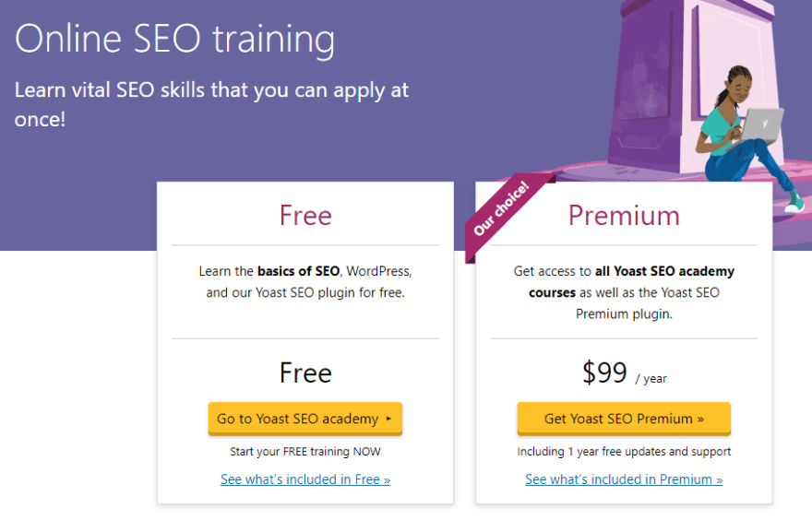
Task: Select the "Premium" plan title heading
Action: click(624, 215)
